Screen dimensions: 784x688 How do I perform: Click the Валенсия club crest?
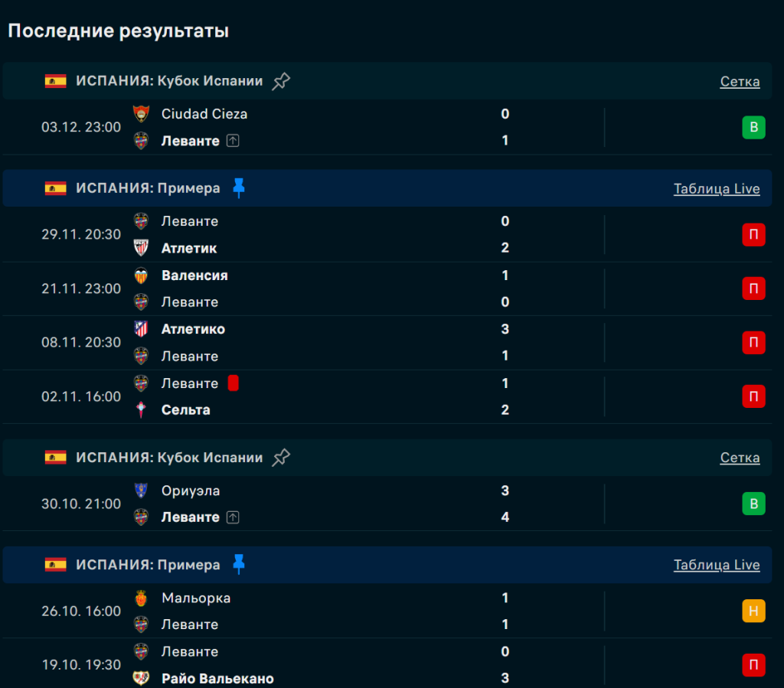pyautogui.click(x=141, y=276)
